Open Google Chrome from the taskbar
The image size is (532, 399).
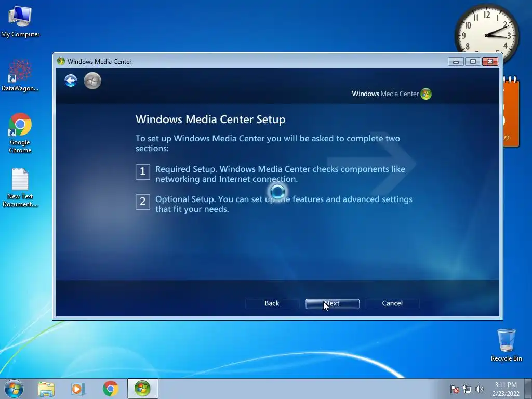click(111, 389)
